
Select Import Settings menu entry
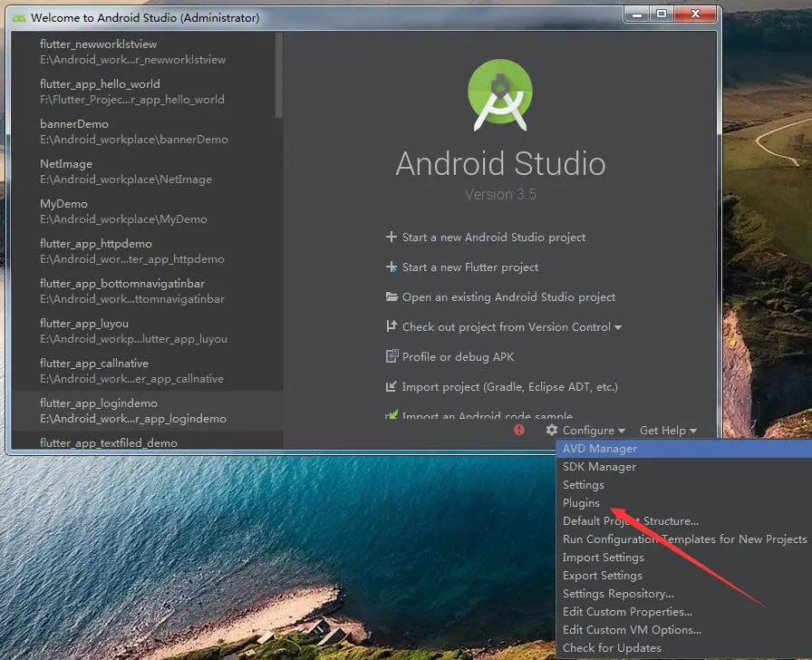tap(683, 558)
